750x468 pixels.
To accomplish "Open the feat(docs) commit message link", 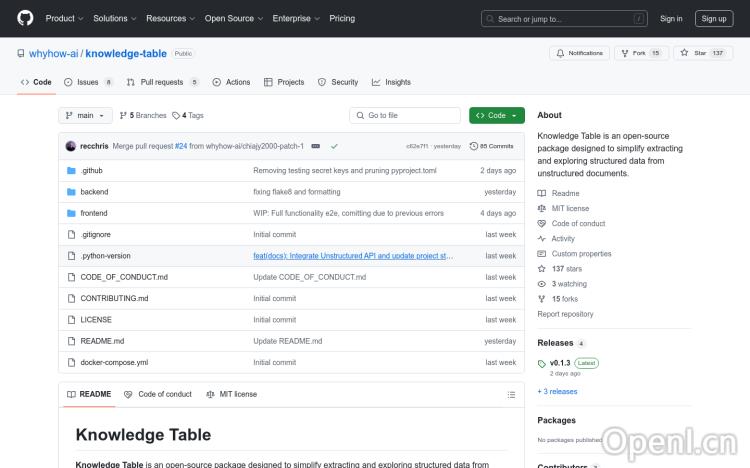I will click(x=353, y=256).
